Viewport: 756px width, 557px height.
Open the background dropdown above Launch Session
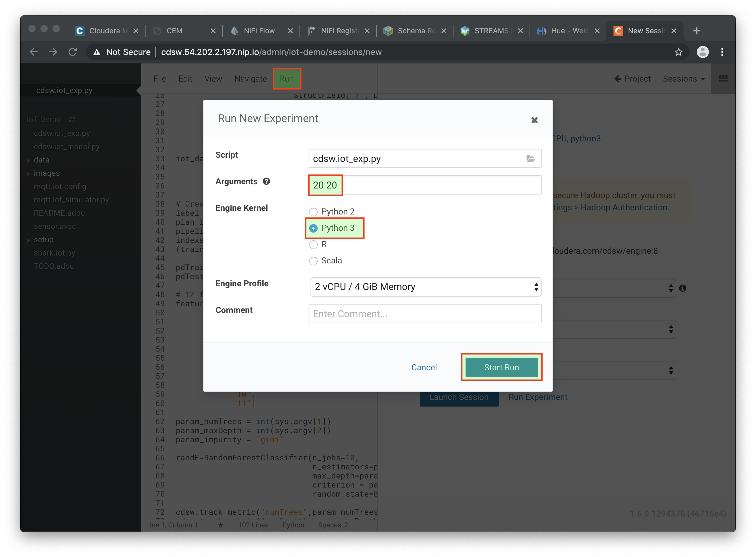coord(614,370)
